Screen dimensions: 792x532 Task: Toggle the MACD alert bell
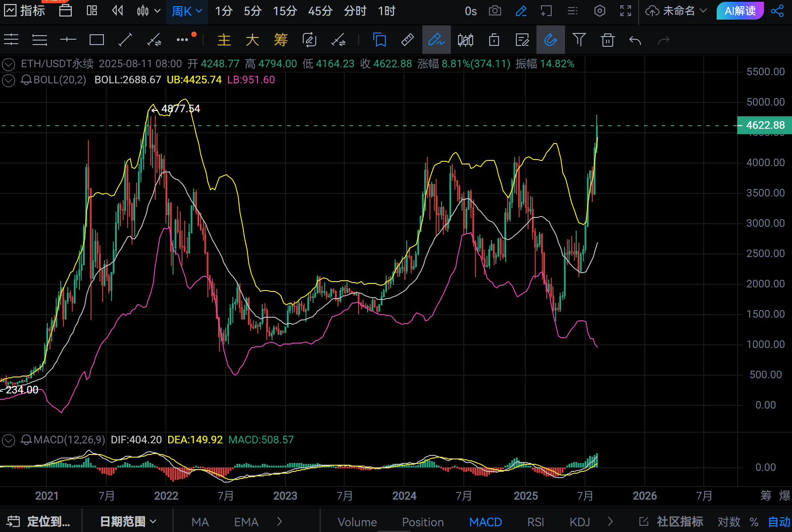pyautogui.click(x=26, y=440)
